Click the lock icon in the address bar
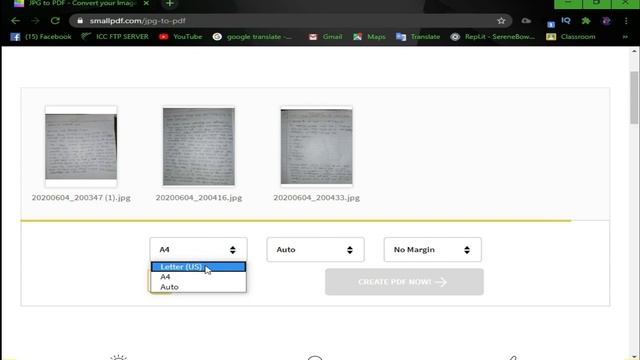 tap(80, 21)
